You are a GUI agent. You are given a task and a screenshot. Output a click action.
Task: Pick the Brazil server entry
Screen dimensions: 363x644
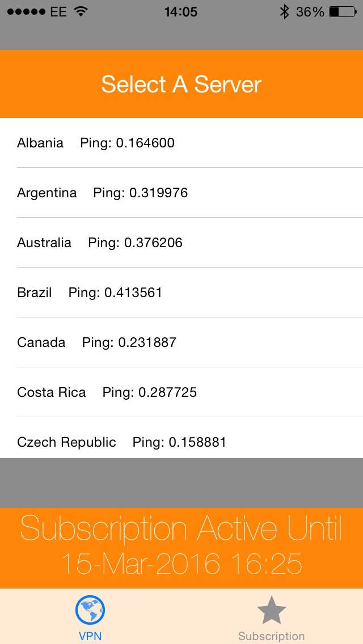pos(181,293)
